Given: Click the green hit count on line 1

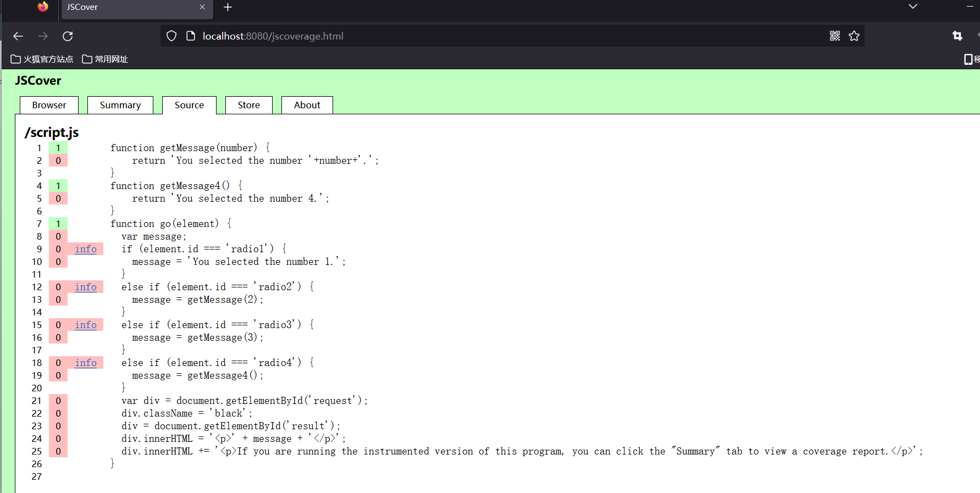Looking at the screenshot, I should click(58, 148).
